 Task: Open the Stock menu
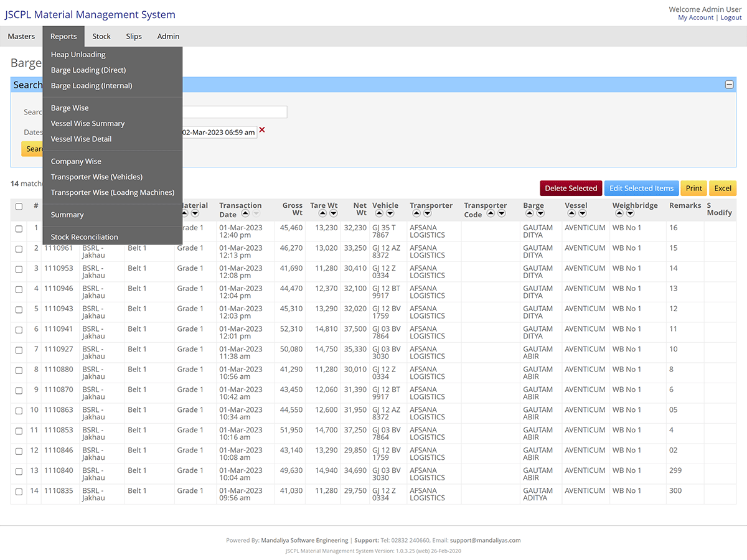tap(101, 36)
